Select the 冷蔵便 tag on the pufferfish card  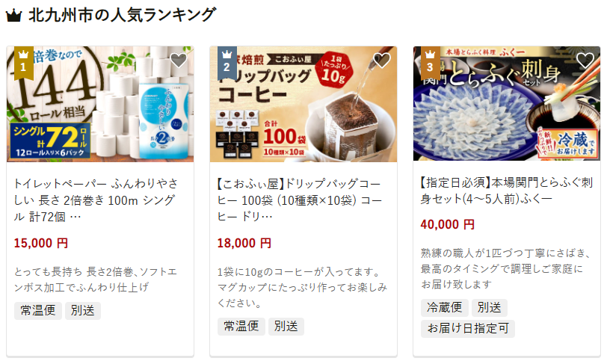click(444, 308)
